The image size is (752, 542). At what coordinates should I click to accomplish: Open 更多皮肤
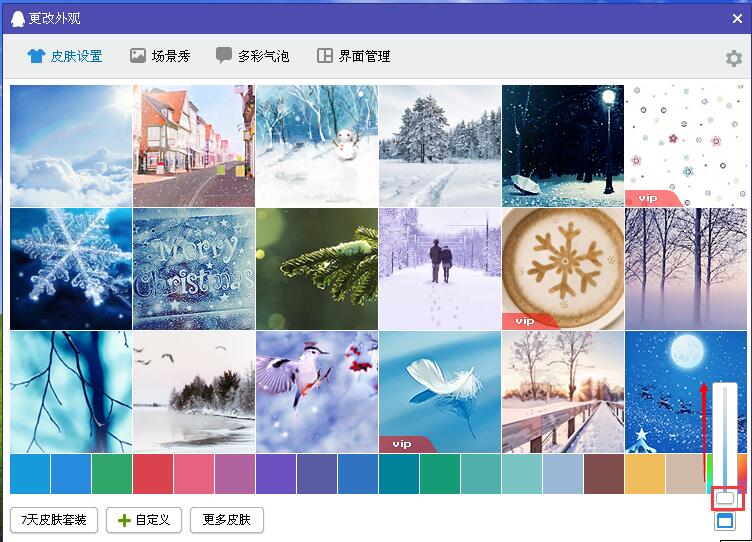226,520
